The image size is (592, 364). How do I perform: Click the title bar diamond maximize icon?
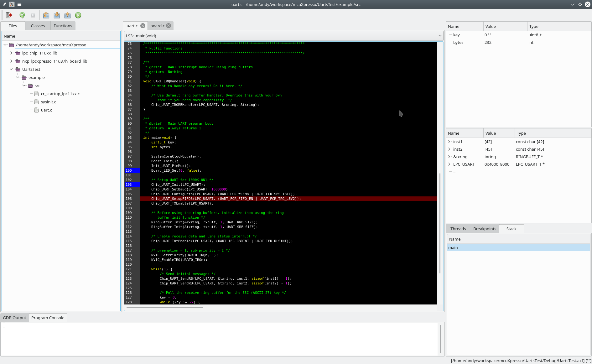[x=580, y=4]
